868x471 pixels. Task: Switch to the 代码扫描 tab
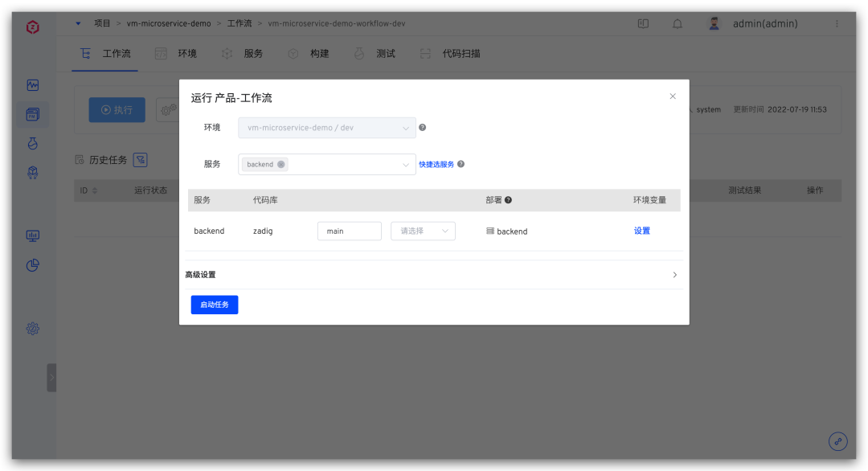tap(450, 54)
